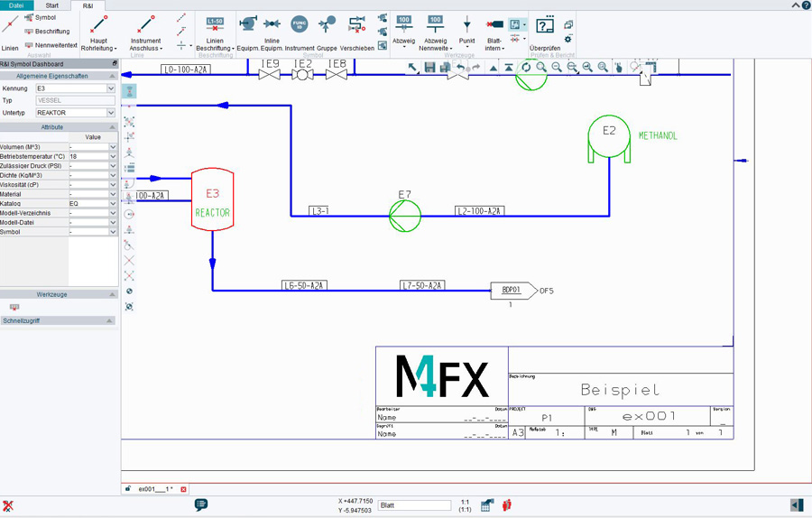Open the Datei menu tab
This screenshot has height=518, width=812.
click(16, 5)
